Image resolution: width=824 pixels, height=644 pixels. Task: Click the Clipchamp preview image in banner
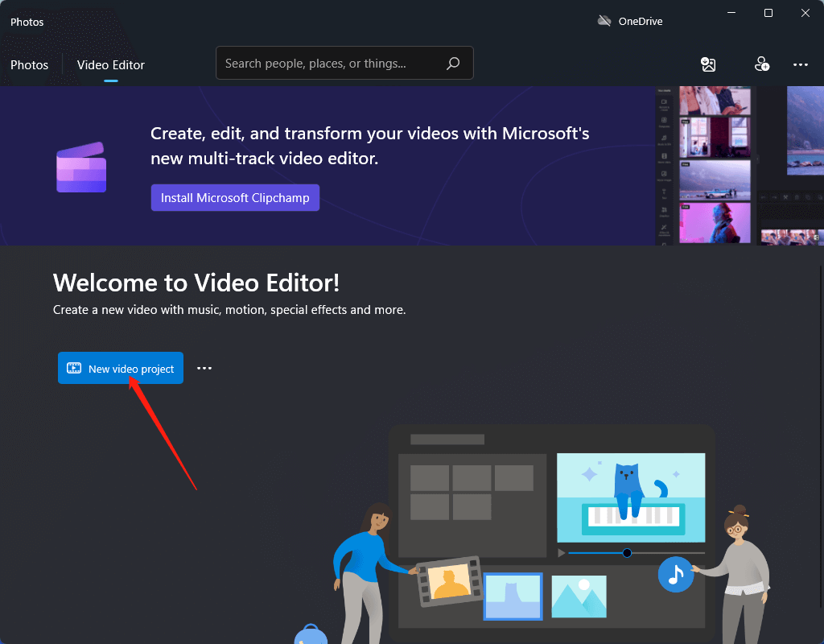point(740,166)
